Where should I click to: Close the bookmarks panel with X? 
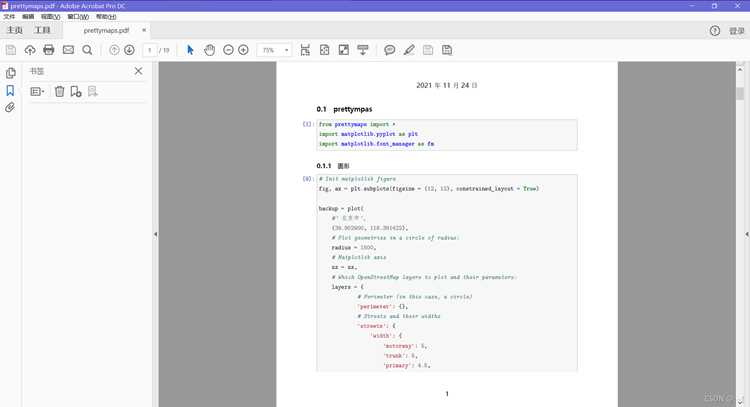138,71
